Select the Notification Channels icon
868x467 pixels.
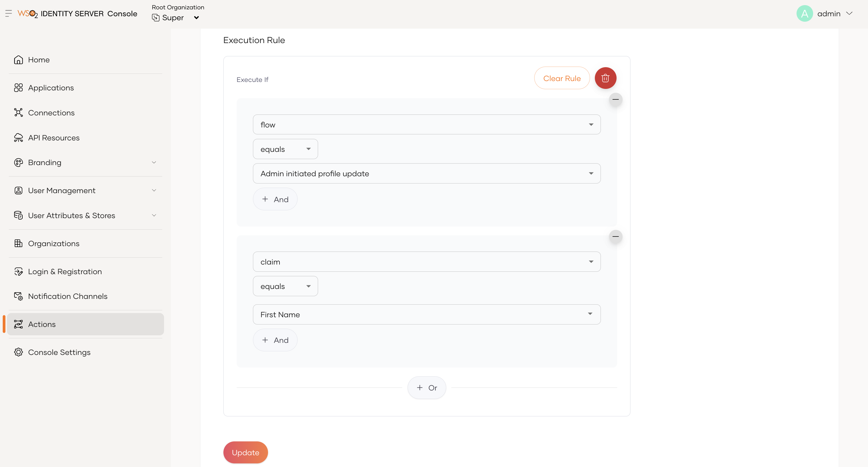(x=18, y=296)
